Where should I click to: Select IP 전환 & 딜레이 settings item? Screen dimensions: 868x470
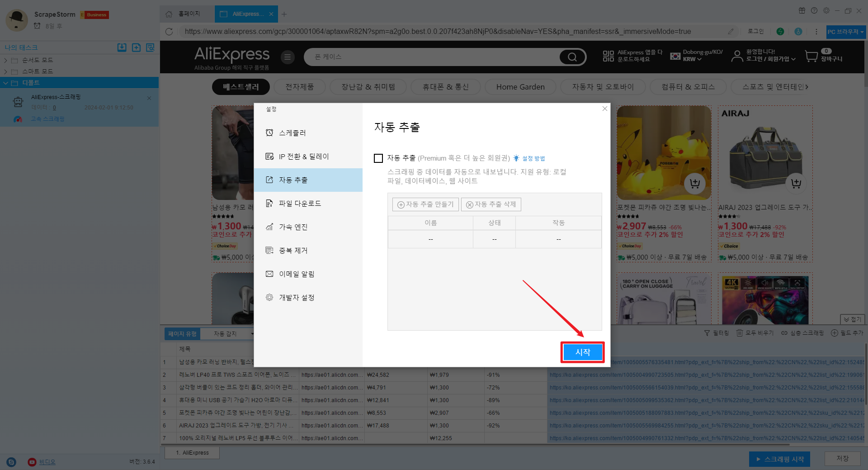coord(308,157)
